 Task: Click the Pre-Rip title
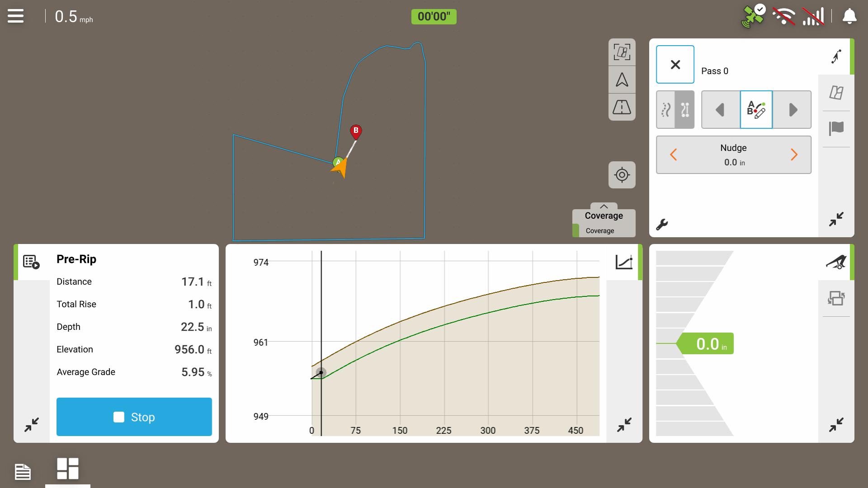coord(76,259)
